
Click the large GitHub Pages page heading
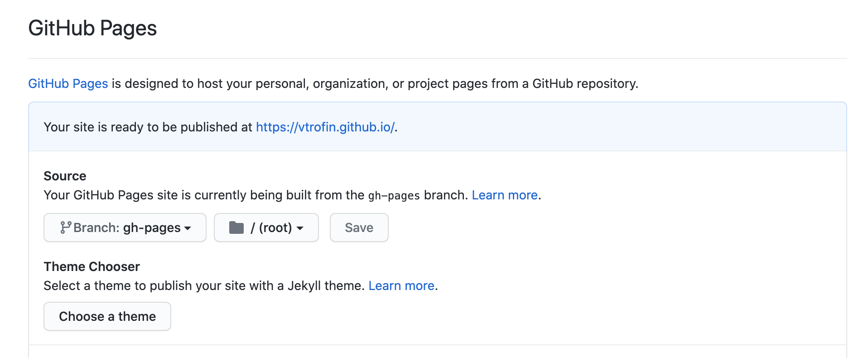click(92, 28)
